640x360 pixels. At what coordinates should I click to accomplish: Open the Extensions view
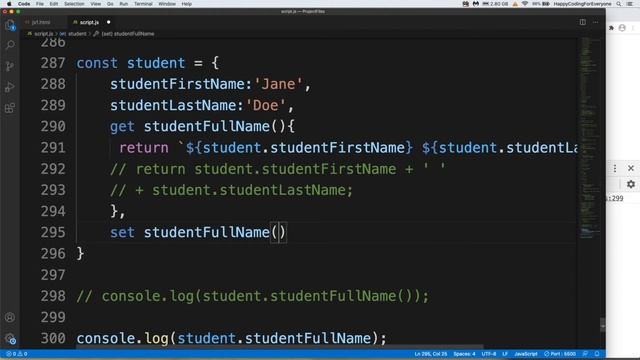(10, 108)
